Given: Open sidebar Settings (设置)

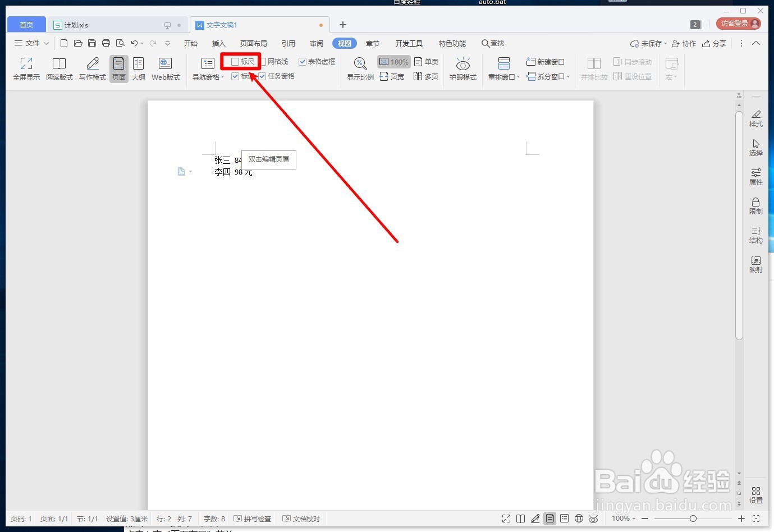Looking at the screenshot, I should [756, 495].
